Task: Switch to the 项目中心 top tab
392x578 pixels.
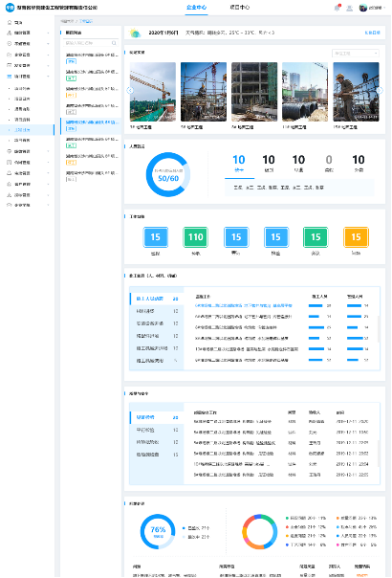Action: tap(239, 8)
